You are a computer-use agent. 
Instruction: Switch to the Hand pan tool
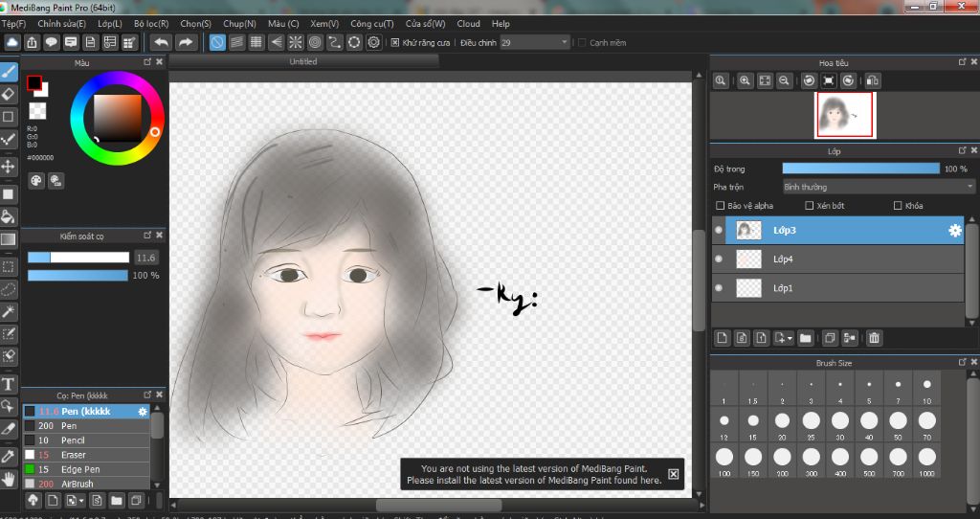tap(8, 479)
